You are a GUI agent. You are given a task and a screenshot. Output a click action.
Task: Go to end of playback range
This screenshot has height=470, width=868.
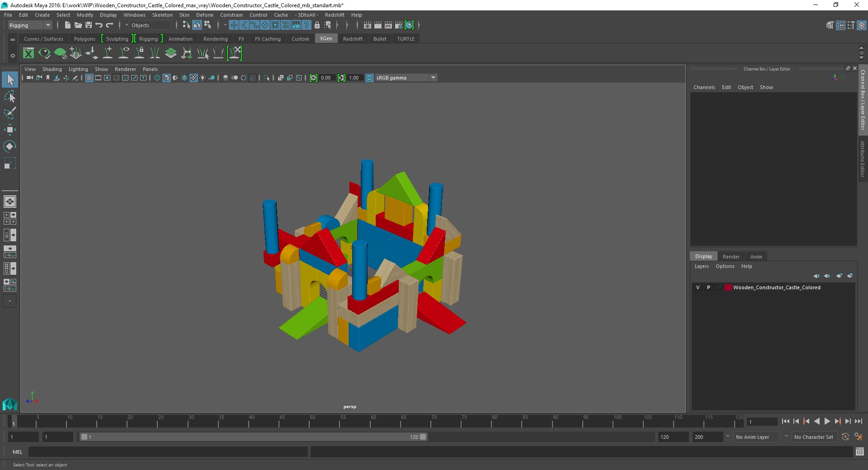point(858,421)
